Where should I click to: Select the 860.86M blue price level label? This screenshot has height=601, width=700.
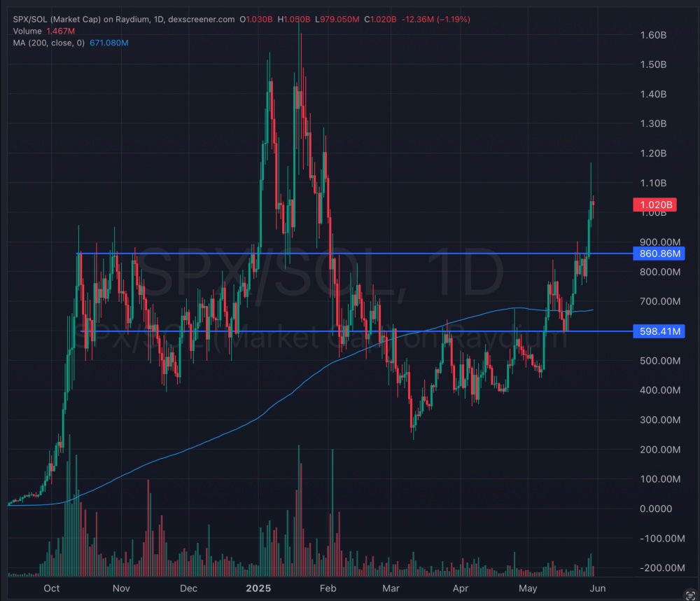(659, 254)
